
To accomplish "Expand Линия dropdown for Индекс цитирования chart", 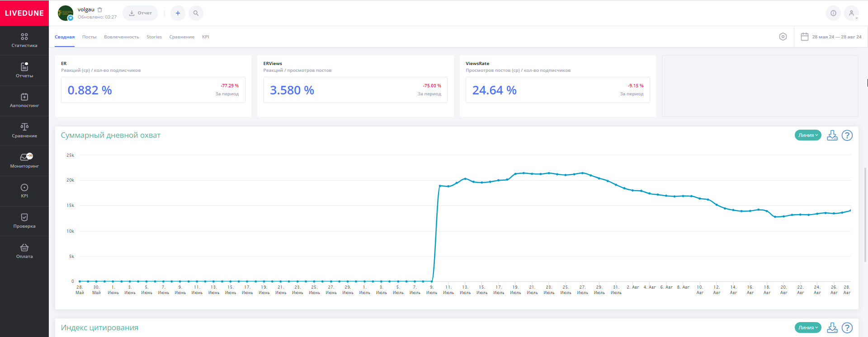I will pyautogui.click(x=808, y=328).
